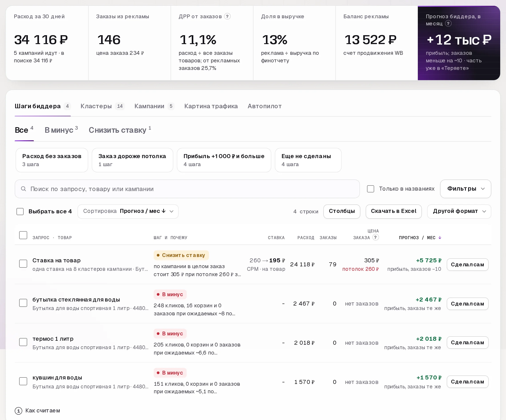Select the термос 1 литр row checkbox
This screenshot has height=420, width=506.
[x=23, y=342]
